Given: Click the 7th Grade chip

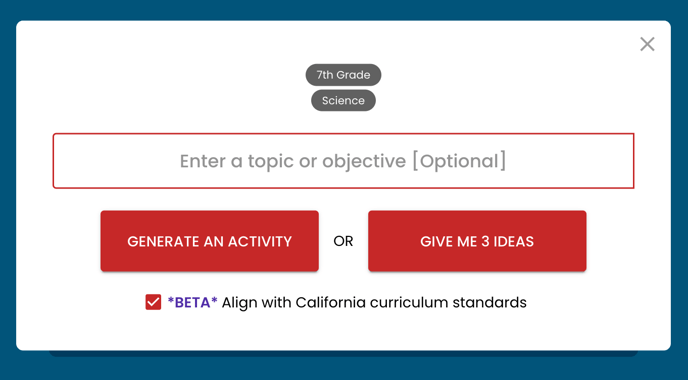Looking at the screenshot, I should point(343,75).
